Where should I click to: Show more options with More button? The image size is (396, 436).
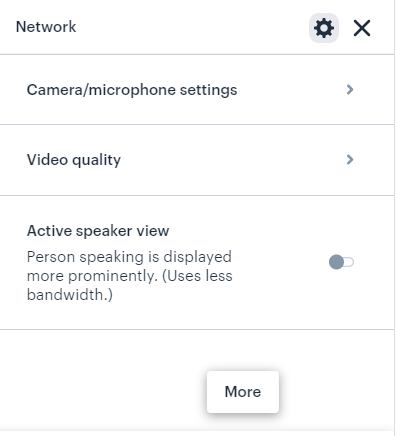[243, 392]
